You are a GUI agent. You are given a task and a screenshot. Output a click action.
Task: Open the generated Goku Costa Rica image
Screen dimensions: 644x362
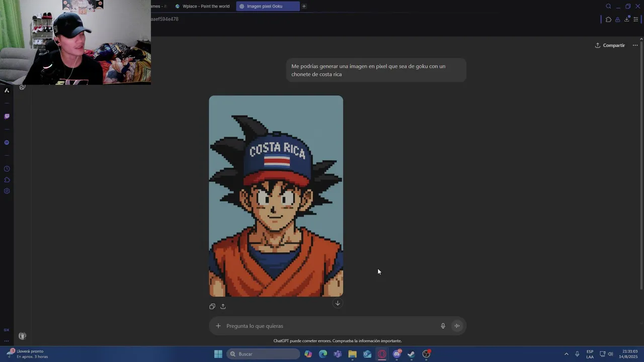pyautogui.click(x=276, y=196)
